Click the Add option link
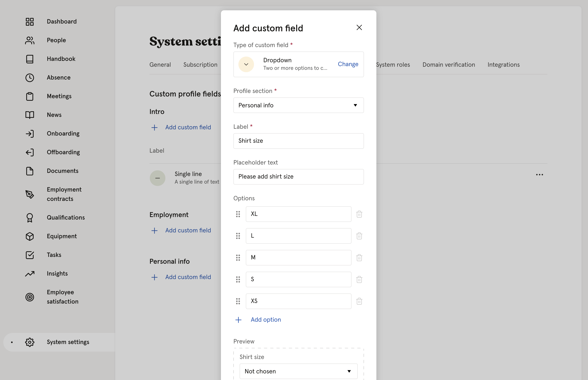This screenshot has width=588, height=380. pos(266,320)
